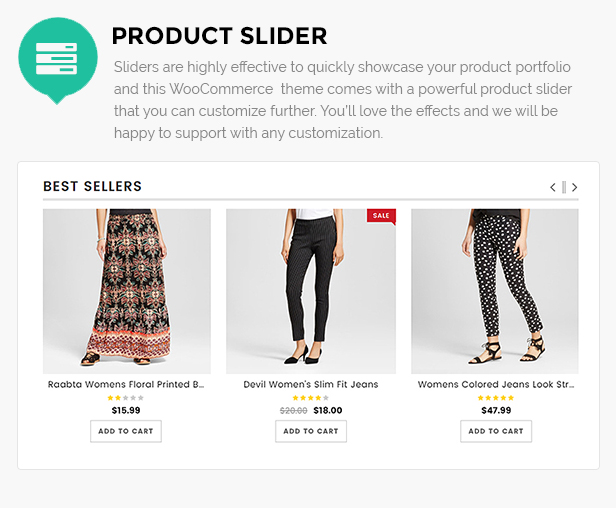
Task: Advance slider with right chevron arrow
Action: 575,187
